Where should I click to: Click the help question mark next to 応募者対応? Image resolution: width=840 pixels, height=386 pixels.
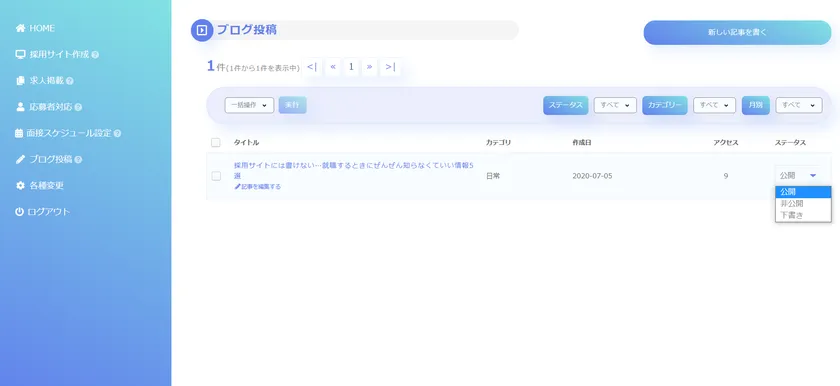point(78,107)
